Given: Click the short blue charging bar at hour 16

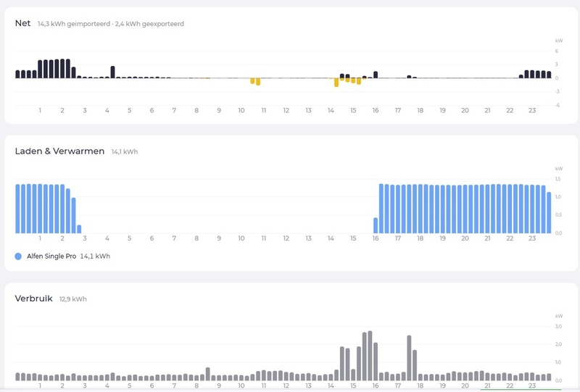Looking at the screenshot, I should pos(376,225).
